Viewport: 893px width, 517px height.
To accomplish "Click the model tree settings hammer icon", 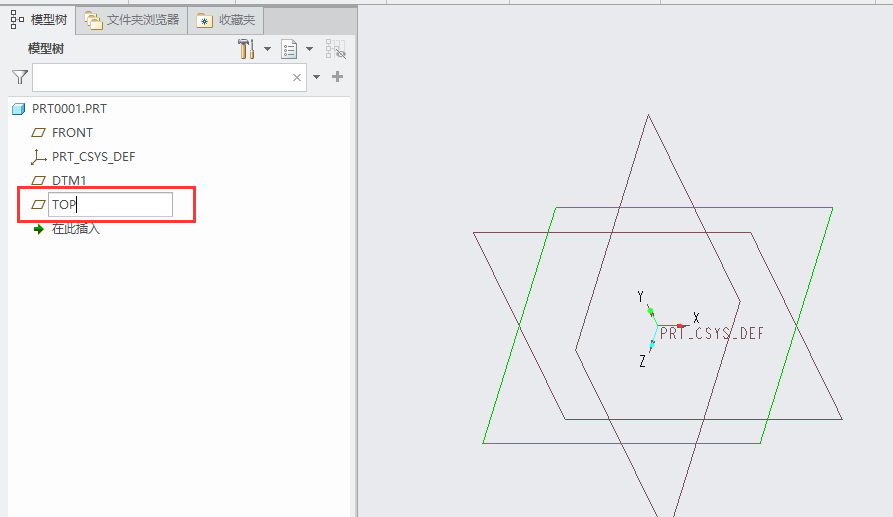I will pyautogui.click(x=245, y=49).
